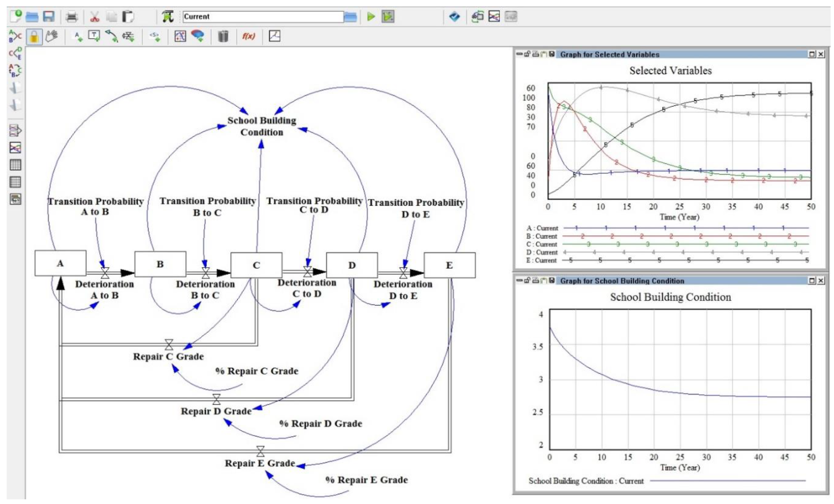Maximize the Selected Variables graph window
The height and width of the screenshot is (504, 834).
coord(812,54)
